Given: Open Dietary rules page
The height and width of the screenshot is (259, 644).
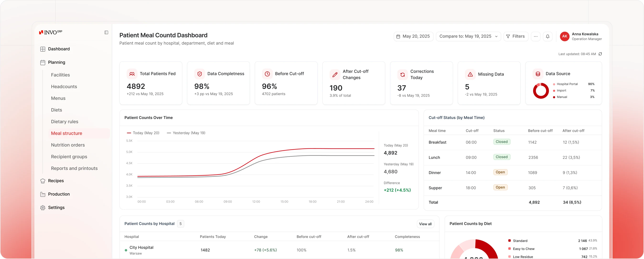Looking at the screenshot, I should pos(64,122).
